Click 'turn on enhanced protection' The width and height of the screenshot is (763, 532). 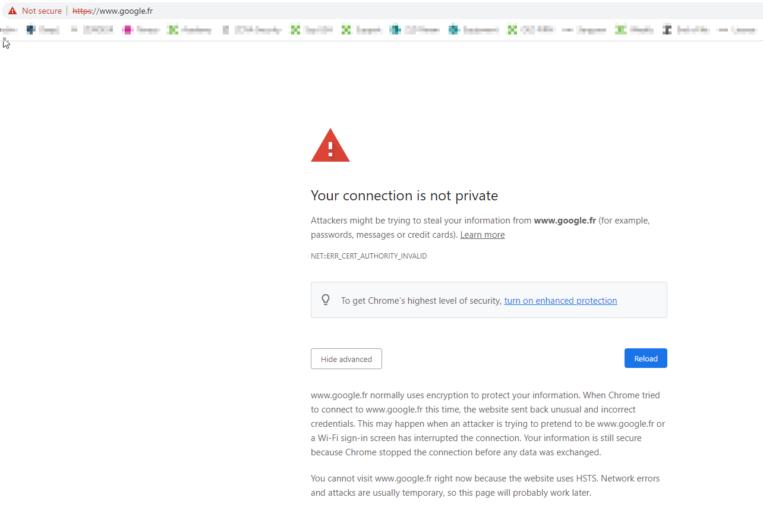[x=560, y=300]
